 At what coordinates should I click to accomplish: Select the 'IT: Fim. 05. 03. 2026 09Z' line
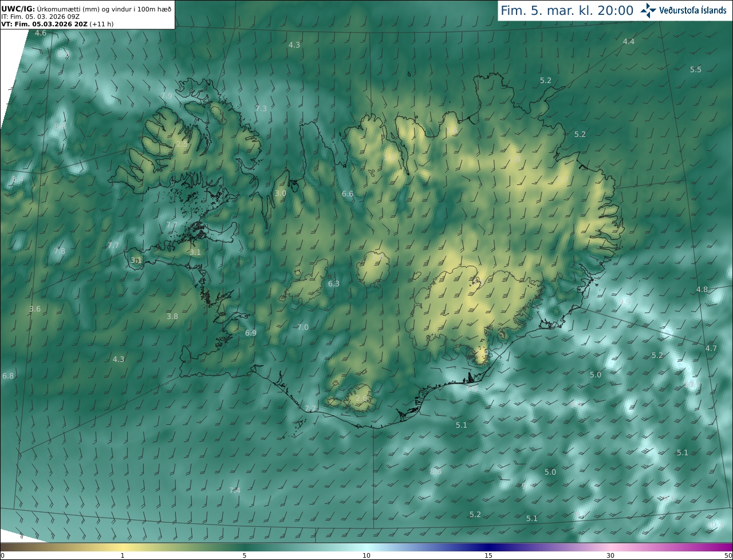point(40,16)
